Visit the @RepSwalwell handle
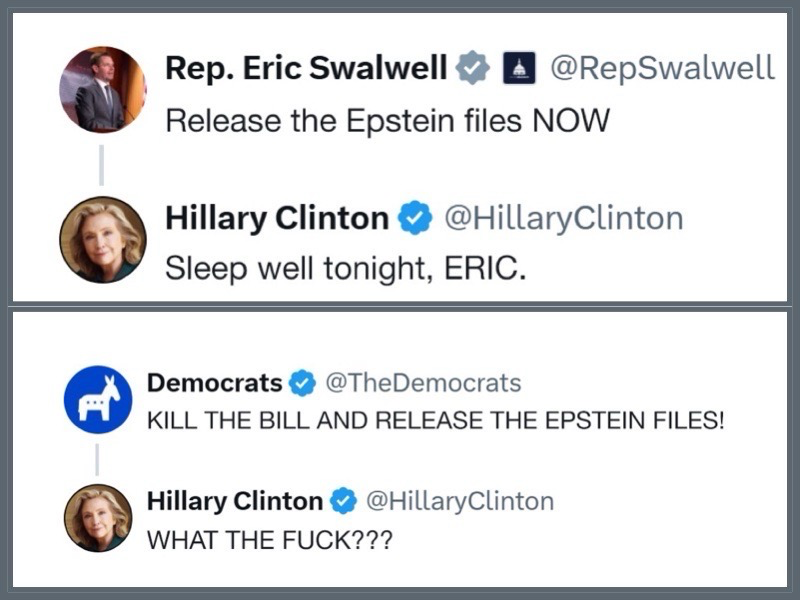The image size is (800, 600). [x=663, y=68]
